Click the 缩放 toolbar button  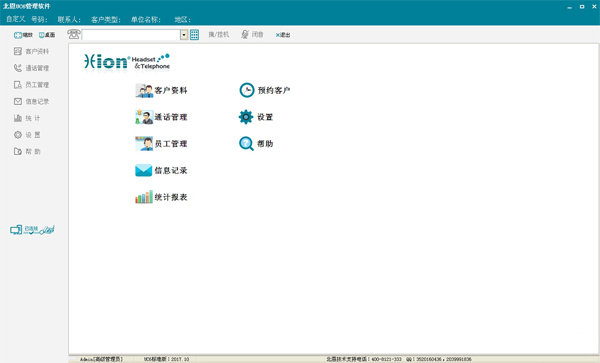[23, 35]
